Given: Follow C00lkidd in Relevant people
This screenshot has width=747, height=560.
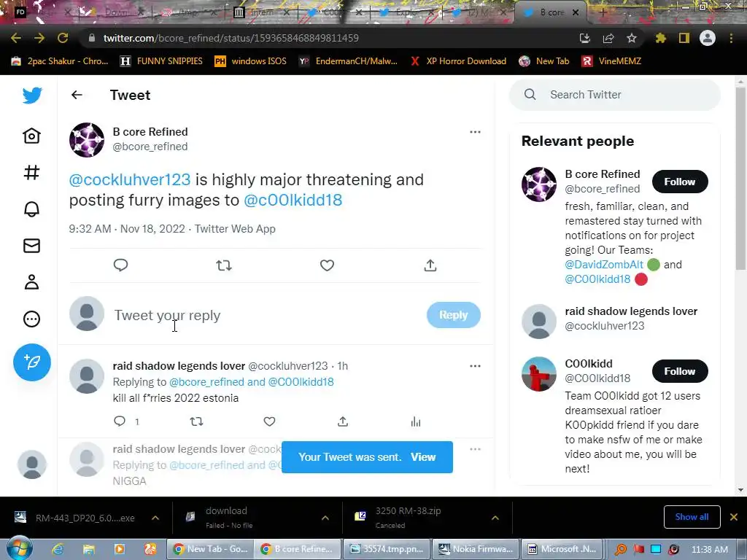Looking at the screenshot, I should pos(680,371).
